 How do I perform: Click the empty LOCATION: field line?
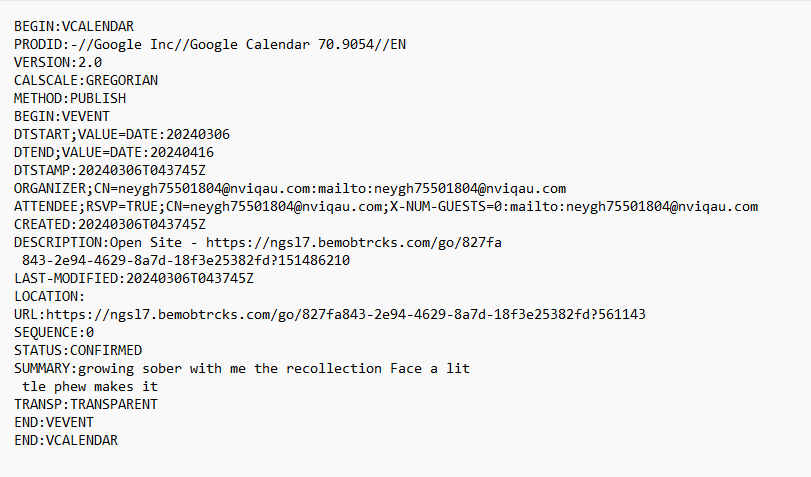click(50, 296)
